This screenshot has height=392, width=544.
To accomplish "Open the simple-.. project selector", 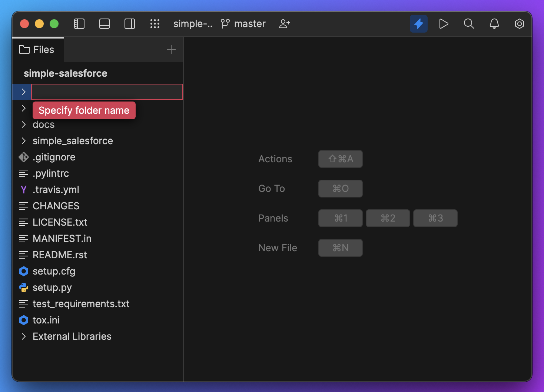I will point(193,24).
